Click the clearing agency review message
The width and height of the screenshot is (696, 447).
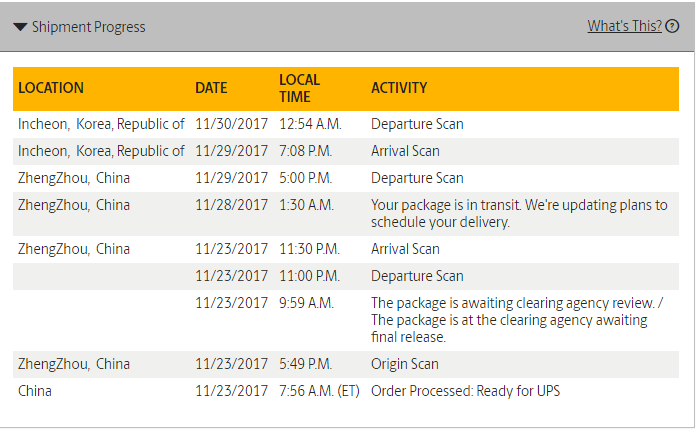(x=517, y=320)
